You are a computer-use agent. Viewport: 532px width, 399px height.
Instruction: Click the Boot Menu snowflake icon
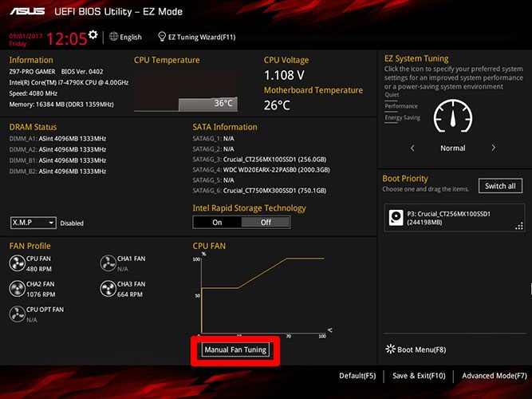(x=391, y=349)
